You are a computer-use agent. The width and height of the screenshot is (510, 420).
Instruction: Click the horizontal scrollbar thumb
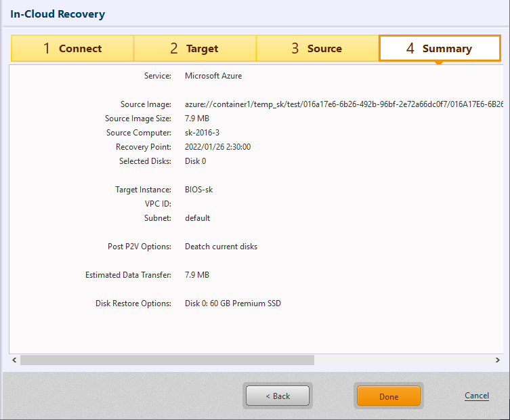point(167,360)
